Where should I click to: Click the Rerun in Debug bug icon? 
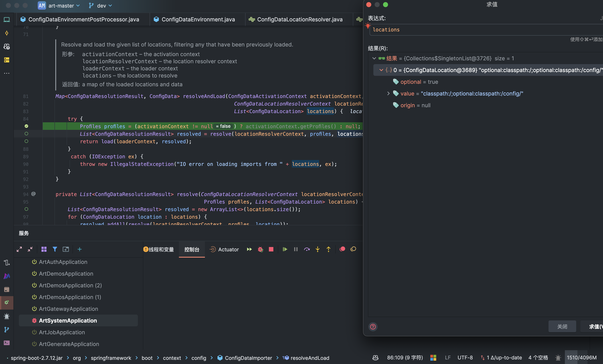(x=260, y=249)
